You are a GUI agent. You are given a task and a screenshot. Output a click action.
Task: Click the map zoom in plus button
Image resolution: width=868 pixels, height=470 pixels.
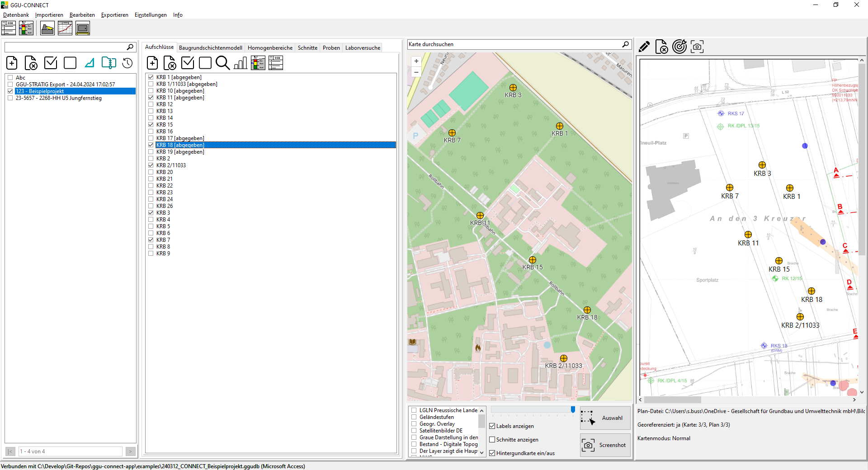click(416, 61)
